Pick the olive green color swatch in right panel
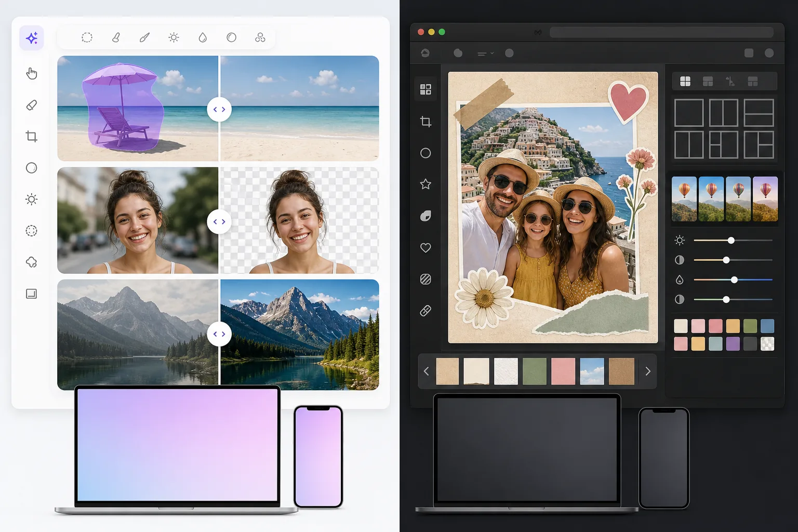The width and height of the screenshot is (798, 532). 750,326
